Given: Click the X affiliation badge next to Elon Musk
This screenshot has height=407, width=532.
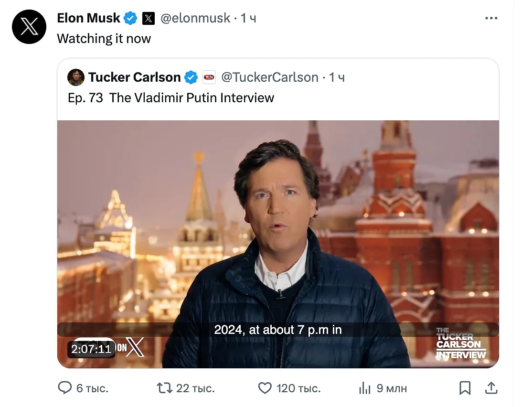Looking at the screenshot, I should point(149,18).
